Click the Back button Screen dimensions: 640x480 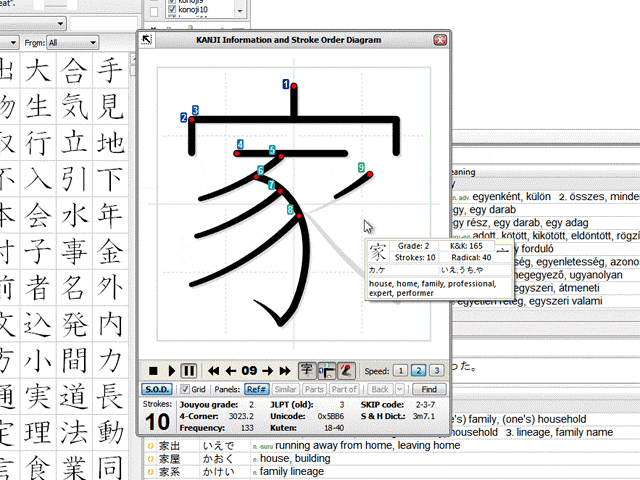click(380, 389)
